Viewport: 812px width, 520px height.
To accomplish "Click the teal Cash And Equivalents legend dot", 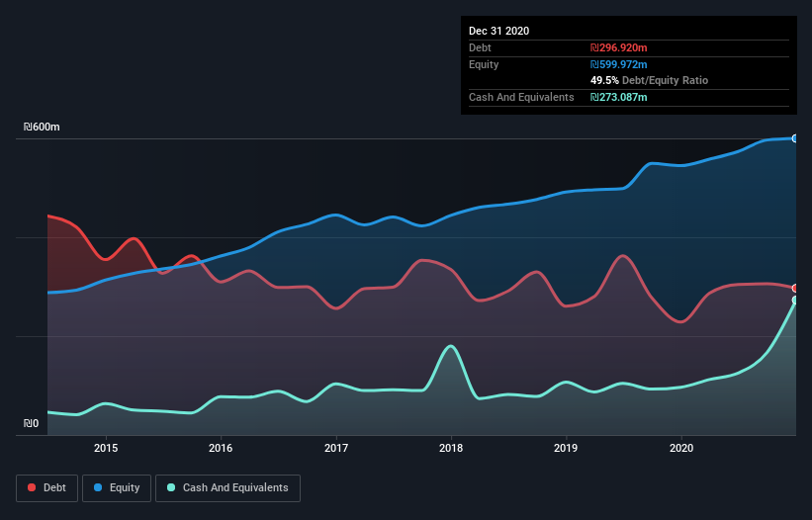I will click(x=171, y=487).
